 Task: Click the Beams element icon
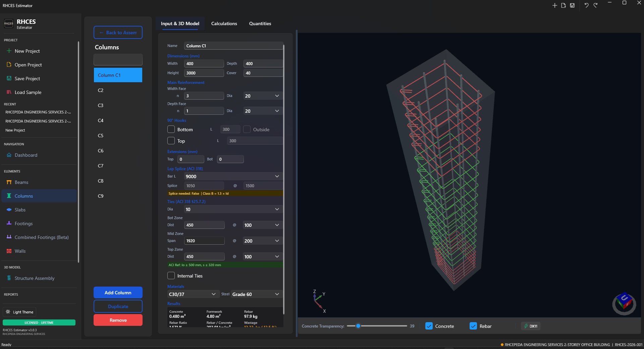point(9,182)
